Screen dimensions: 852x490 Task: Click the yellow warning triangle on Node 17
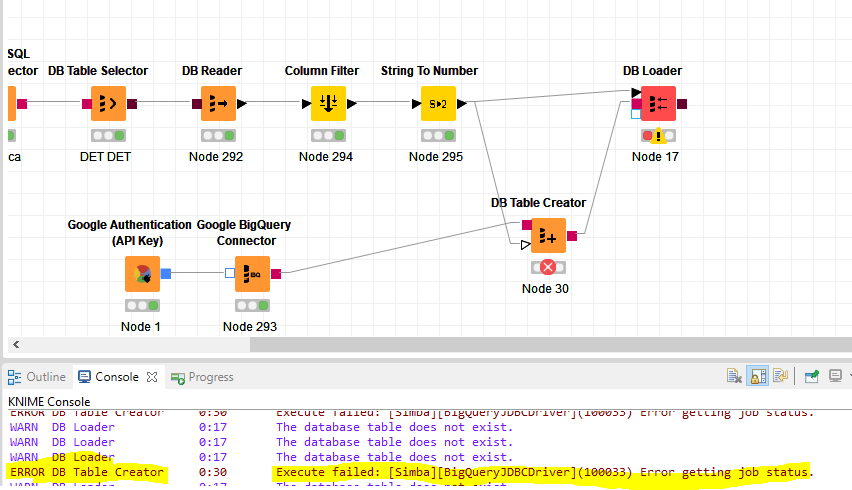point(658,135)
